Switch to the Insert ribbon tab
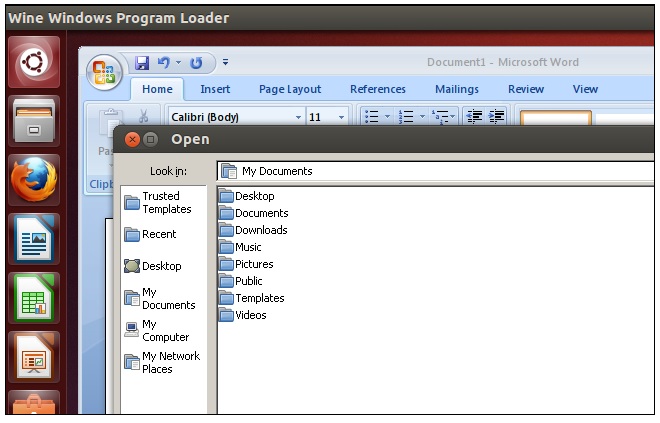Image resolution: width=660 pixels, height=423 pixels. [x=215, y=89]
